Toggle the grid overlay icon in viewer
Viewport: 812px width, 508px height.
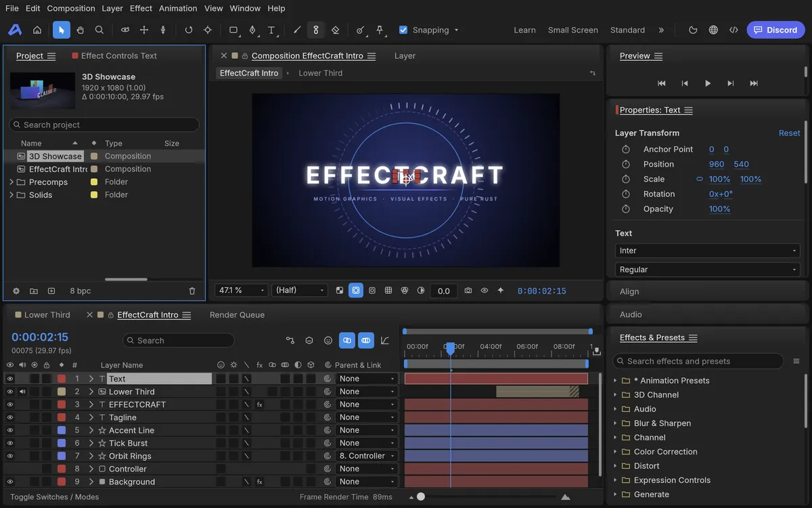(x=388, y=291)
